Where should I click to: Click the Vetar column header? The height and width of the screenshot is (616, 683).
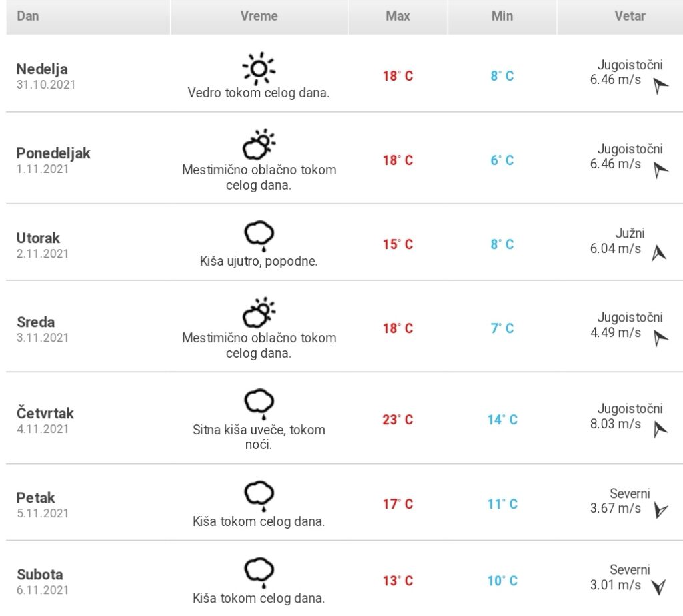pyautogui.click(x=630, y=17)
